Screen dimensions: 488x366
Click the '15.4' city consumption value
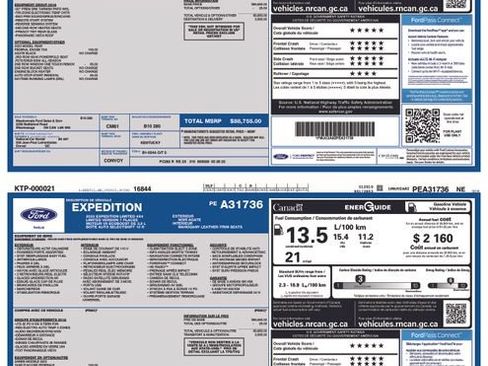coord(341,237)
